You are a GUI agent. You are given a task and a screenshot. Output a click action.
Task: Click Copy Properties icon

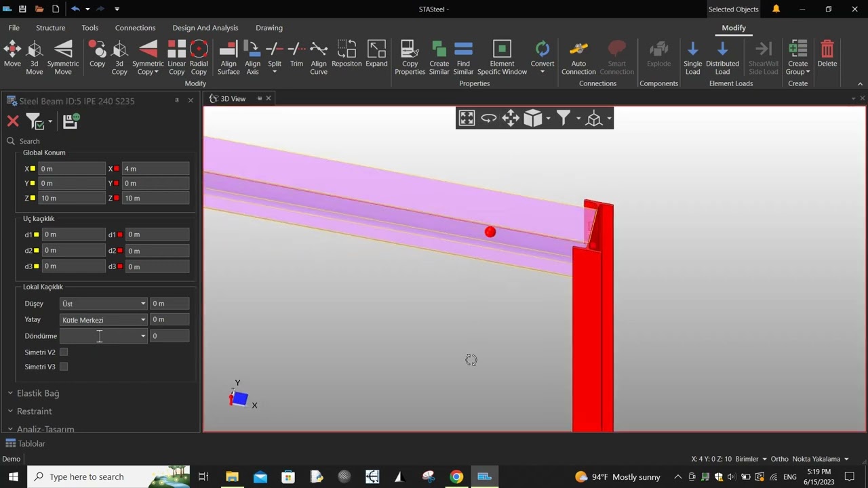pos(410,58)
